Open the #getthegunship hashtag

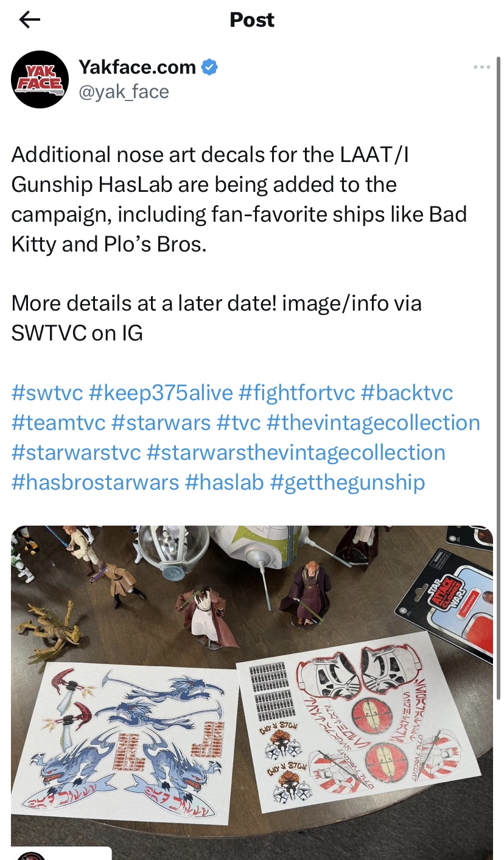347,482
